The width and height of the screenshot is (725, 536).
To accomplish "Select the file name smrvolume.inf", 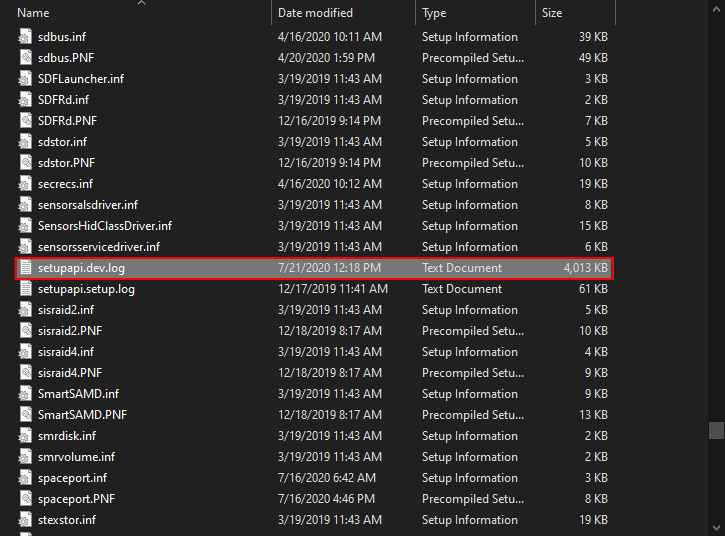I will coord(76,457).
